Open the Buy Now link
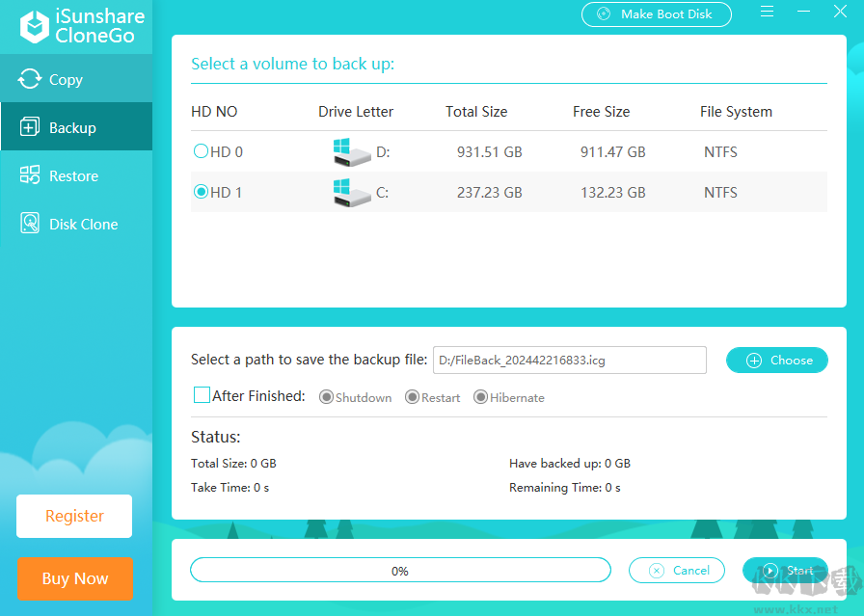This screenshot has height=616, width=864. coord(74,578)
